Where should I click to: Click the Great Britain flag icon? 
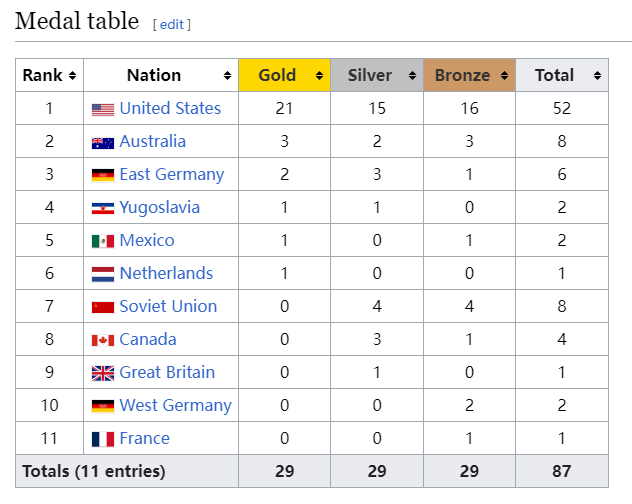[x=103, y=373]
